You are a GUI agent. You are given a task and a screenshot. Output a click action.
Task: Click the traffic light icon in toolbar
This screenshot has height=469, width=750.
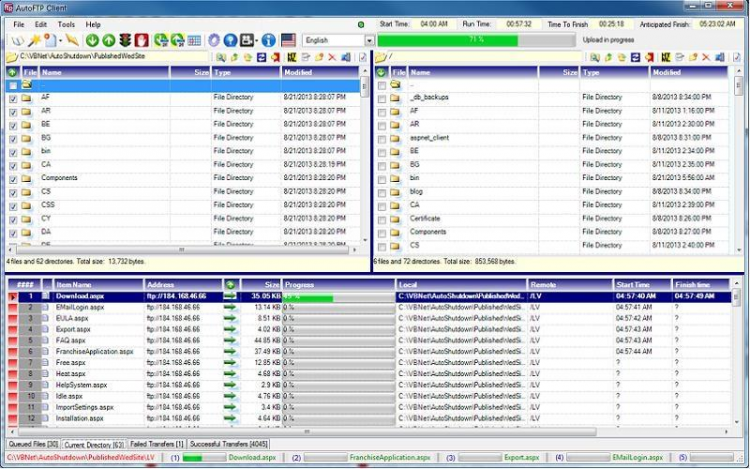pyautogui.click(x=125, y=40)
